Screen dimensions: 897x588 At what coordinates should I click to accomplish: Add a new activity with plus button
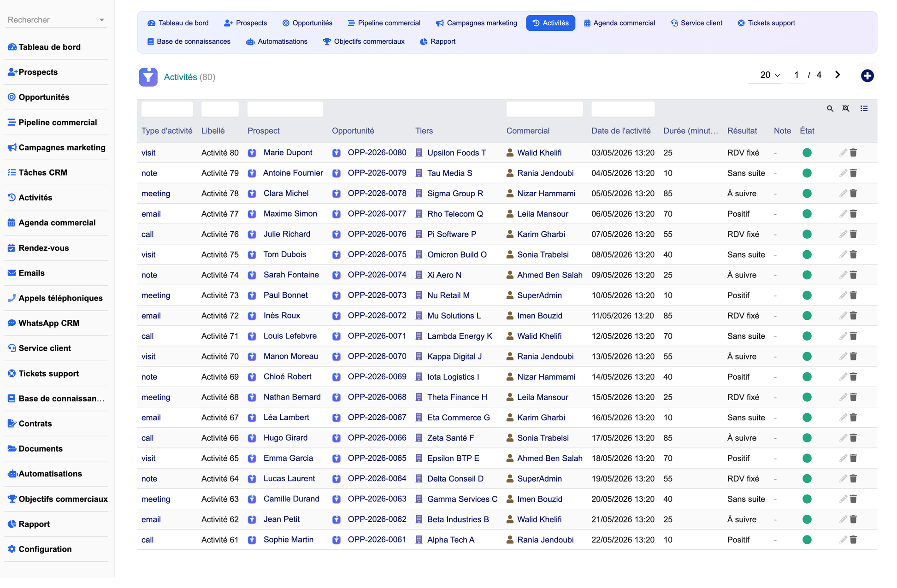coord(867,76)
